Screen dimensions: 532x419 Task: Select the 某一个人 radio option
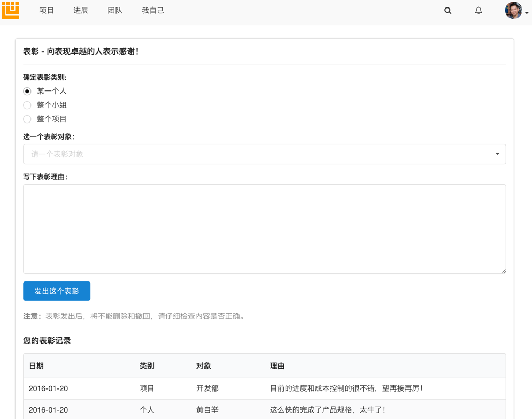27,91
